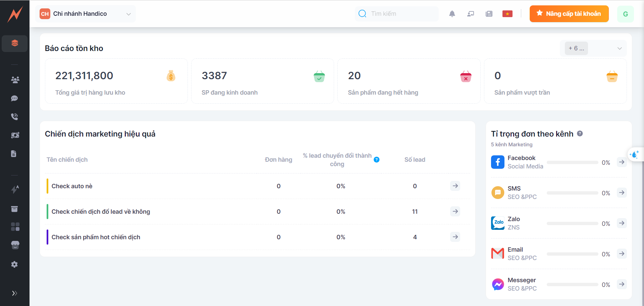The image size is (644, 306).
Task: Open the document icon in sidebar
Action: [x=14, y=154]
